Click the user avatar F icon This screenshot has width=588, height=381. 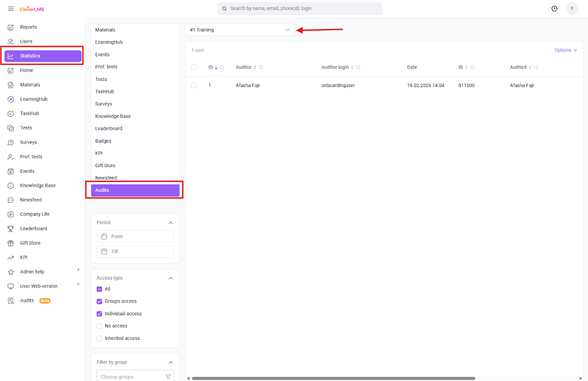572,8
